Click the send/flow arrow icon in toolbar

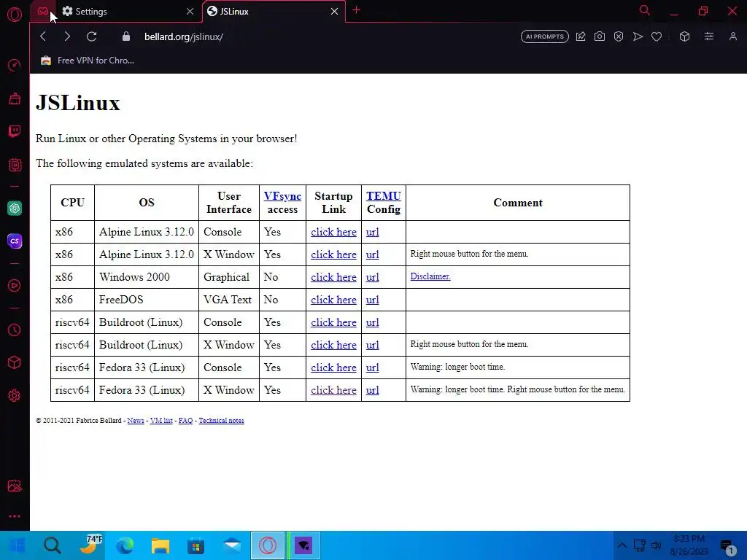638,36
